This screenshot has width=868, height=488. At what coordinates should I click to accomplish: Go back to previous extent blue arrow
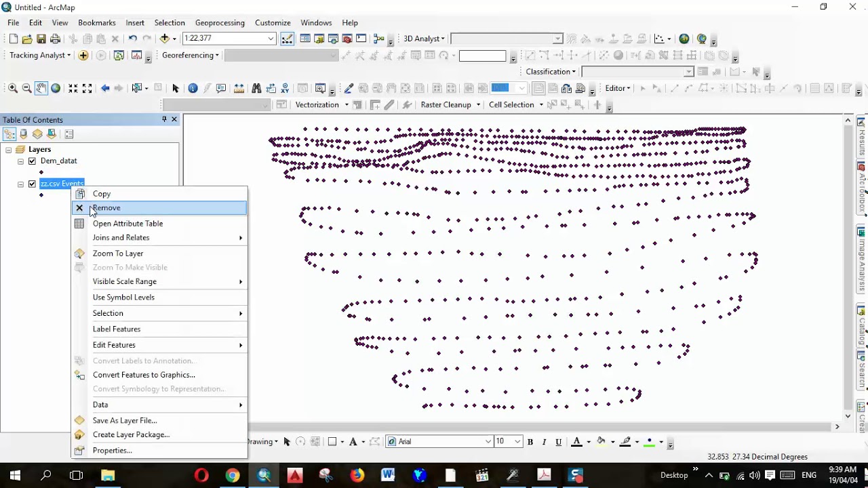pos(105,88)
